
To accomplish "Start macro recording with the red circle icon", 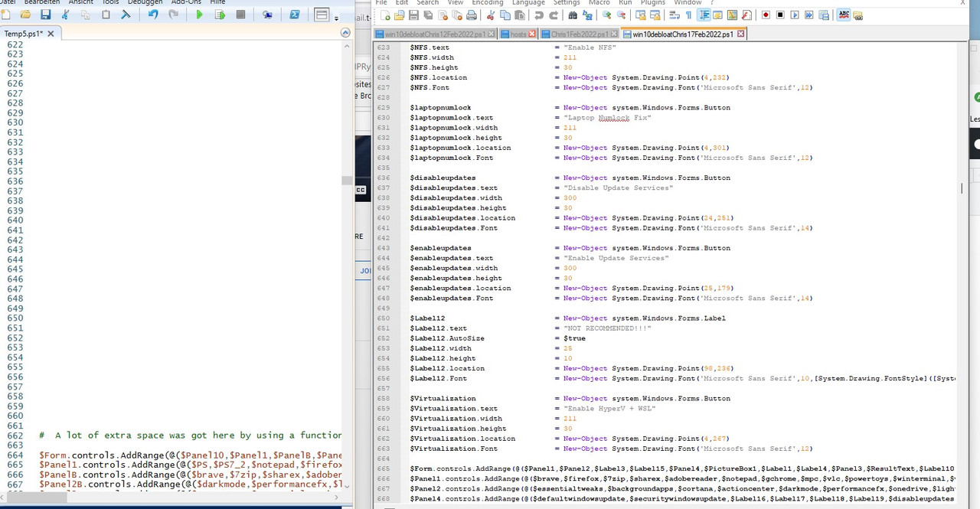I will (x=766, y=15).
